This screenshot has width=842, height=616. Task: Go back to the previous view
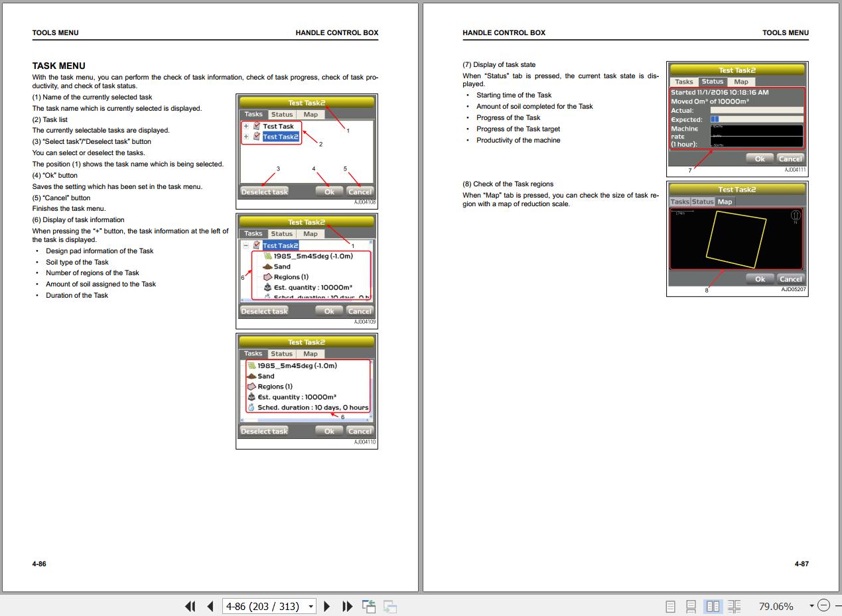coord(369,606)
